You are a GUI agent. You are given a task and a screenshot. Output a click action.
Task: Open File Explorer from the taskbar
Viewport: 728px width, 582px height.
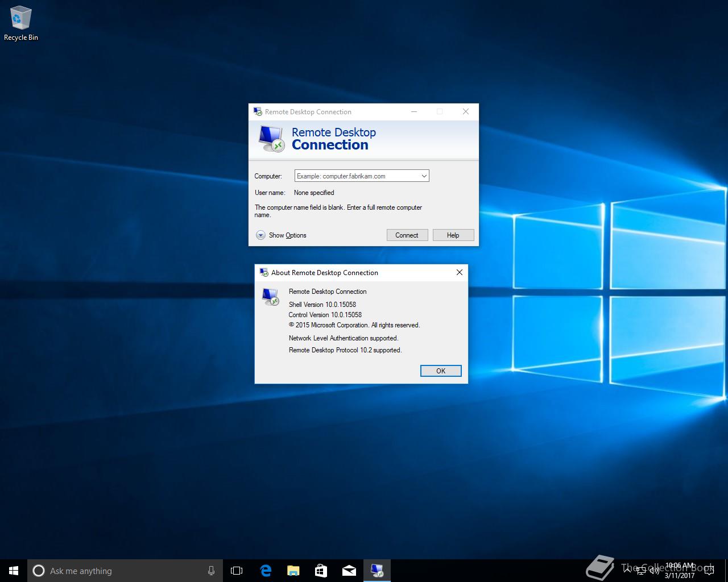click(293, 571)
